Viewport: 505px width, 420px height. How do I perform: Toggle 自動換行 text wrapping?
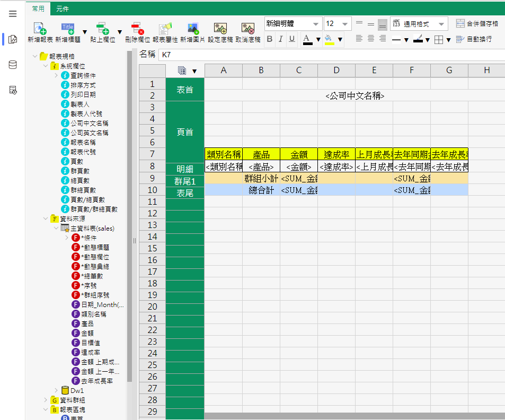coord(474,39)
